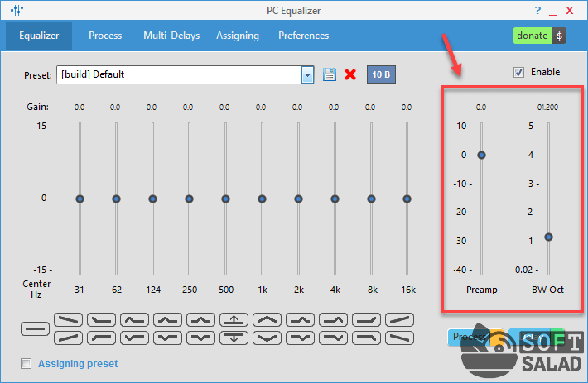Click the BW Oct slider handle
Screen dimensions: 588x383
pyautogui.click(x=548, y=237)
